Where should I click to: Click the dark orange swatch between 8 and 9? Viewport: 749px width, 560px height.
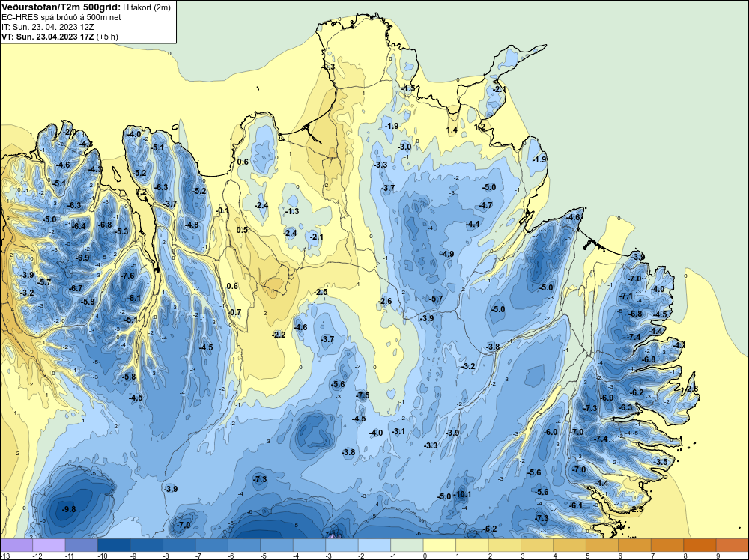point(700,545)
